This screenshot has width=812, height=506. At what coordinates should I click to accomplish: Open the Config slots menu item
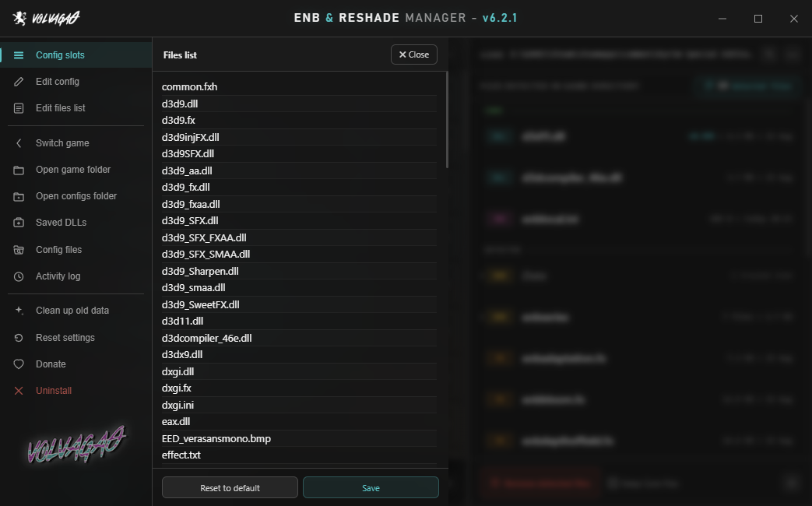point(76,55)
